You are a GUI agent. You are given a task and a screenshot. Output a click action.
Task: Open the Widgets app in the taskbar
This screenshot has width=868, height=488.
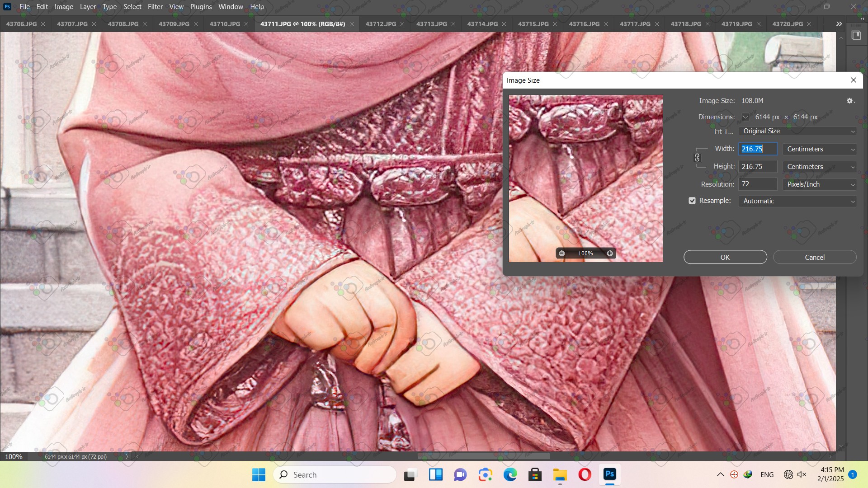(436, 474)
